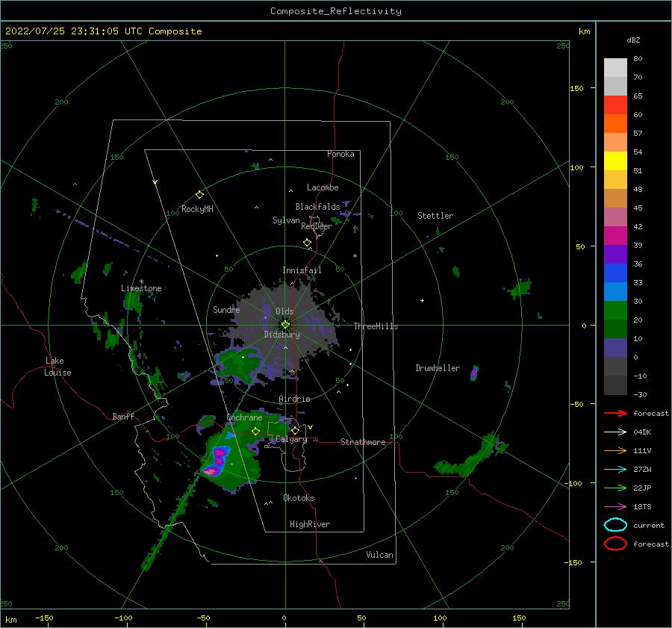Click the Didsbury label
Screen dimensions: 672x628
(x=281, y=335)
